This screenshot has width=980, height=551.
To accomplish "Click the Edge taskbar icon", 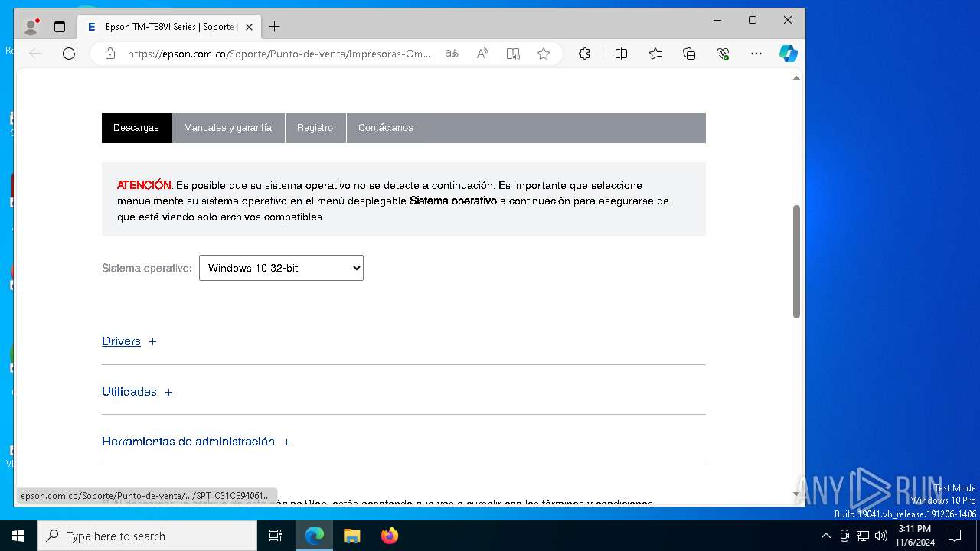I will pos(315,536).
